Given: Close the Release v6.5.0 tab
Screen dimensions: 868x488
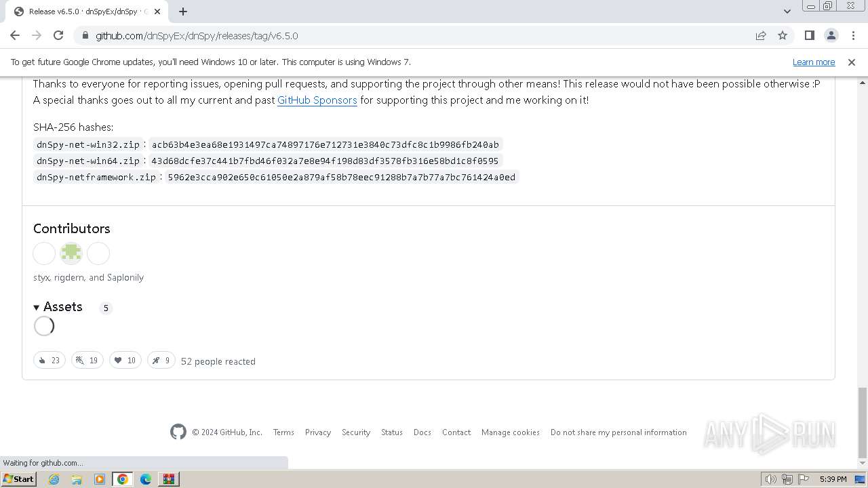Looking at the screenshot, I should pyautogui.click(x=157, y=12).
